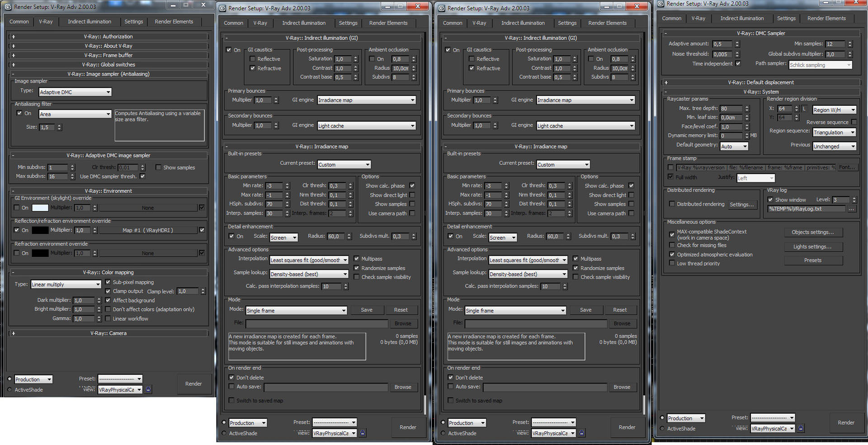Click the Reflection/refraction override black color swatch
Image resolution: width=868 pixels, height=445 pixels.
(40, 230)
